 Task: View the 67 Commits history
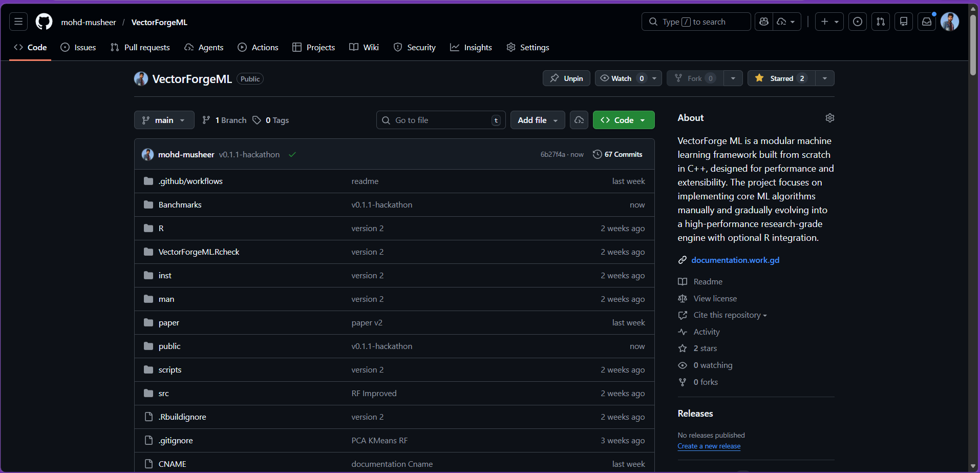[617, 154]
